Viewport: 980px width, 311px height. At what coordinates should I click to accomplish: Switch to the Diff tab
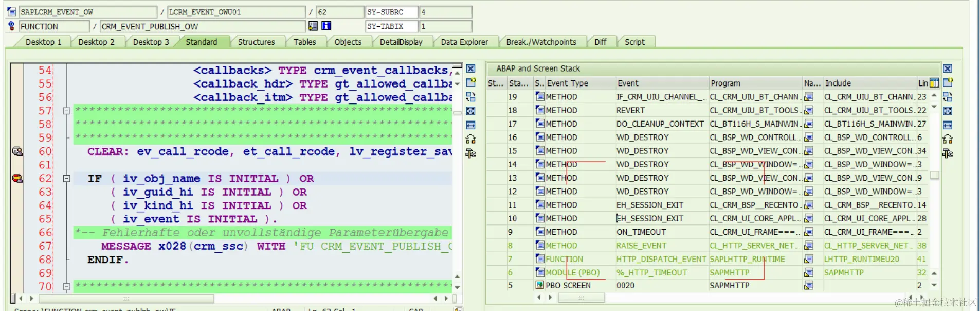pyautogui.click(x=600, y=42)
